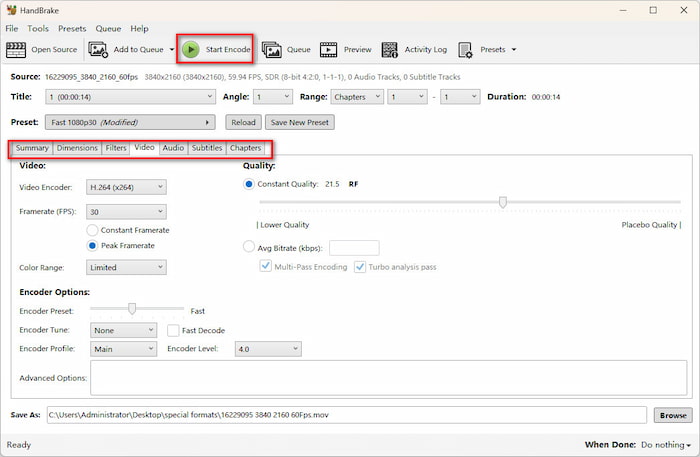Open the Queue via its stacked-images icon
Image resolution: width=700 pixels, height=457 pixels.
click(271, 50)
